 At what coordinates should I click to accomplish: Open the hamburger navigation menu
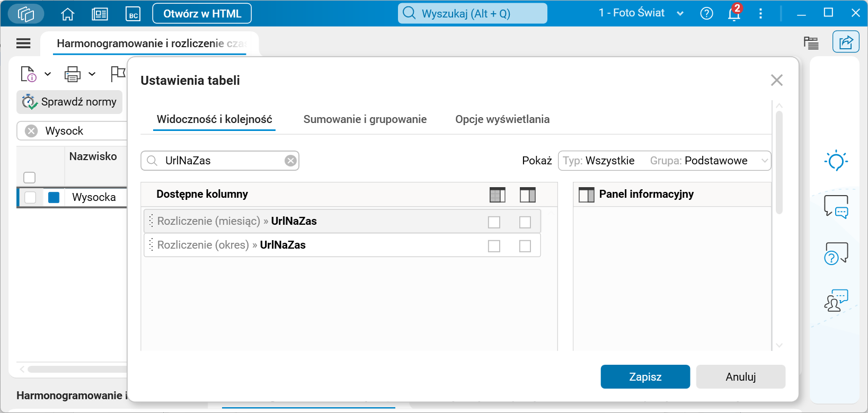point(23,43)
